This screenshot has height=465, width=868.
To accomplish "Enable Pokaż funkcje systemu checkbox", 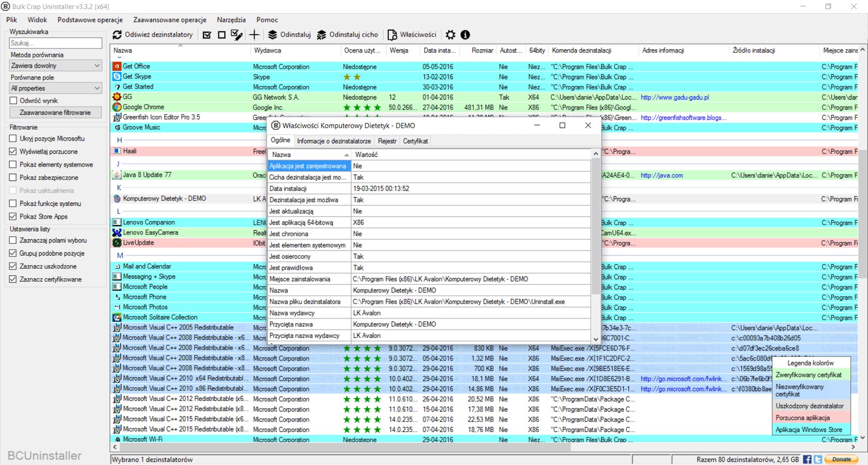I will 13,203.
